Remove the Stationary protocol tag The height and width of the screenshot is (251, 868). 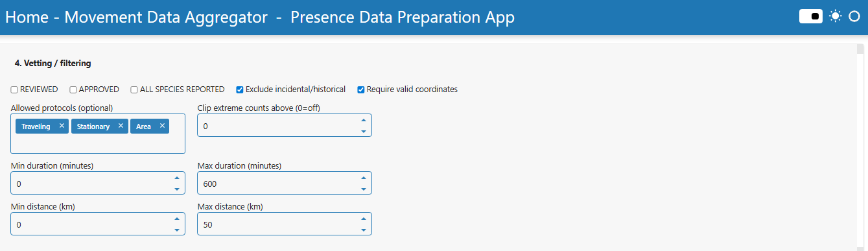click(x=121, y=126)
